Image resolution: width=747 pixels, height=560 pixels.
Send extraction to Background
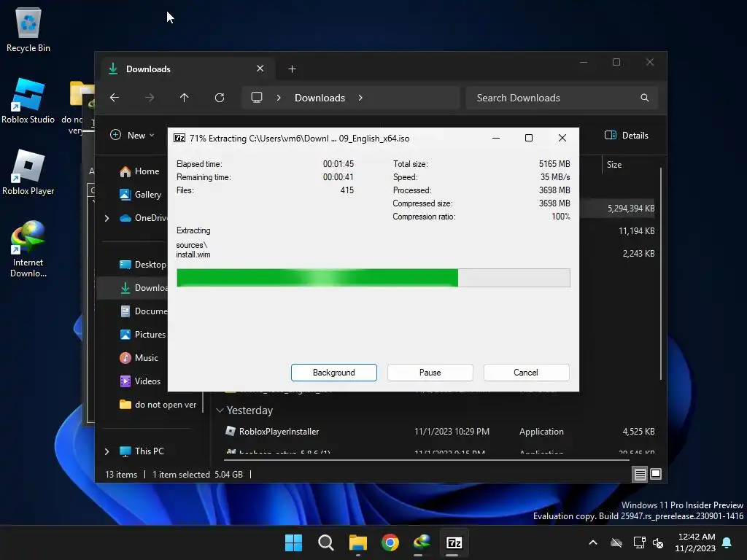coord(333,373)
